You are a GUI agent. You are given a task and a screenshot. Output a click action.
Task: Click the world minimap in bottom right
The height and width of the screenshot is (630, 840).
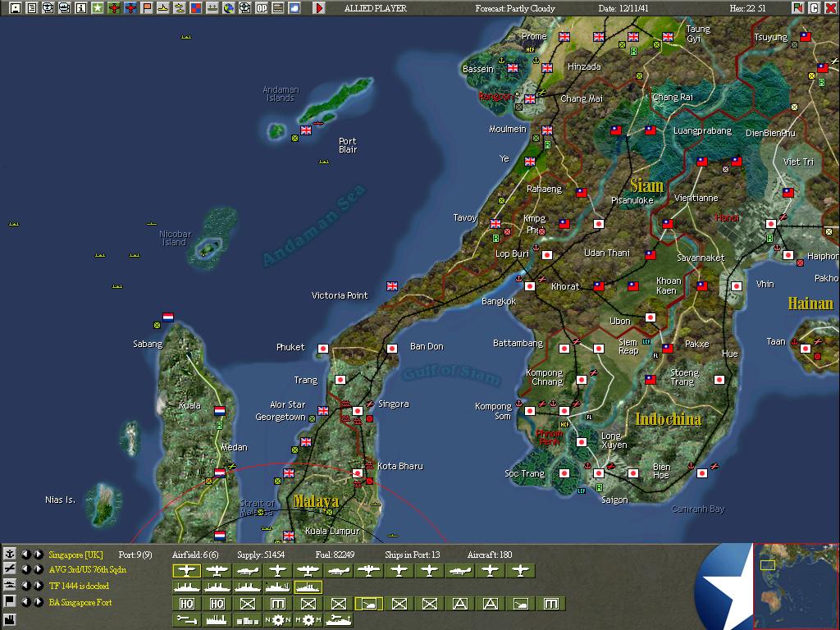pyautogui.click(x=796, y=586)
